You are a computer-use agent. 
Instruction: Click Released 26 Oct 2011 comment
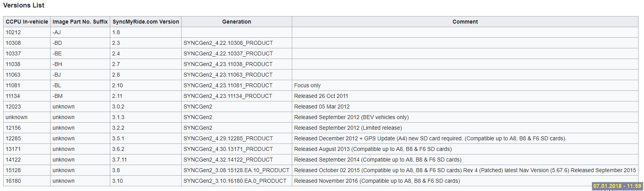pos(321,96)
